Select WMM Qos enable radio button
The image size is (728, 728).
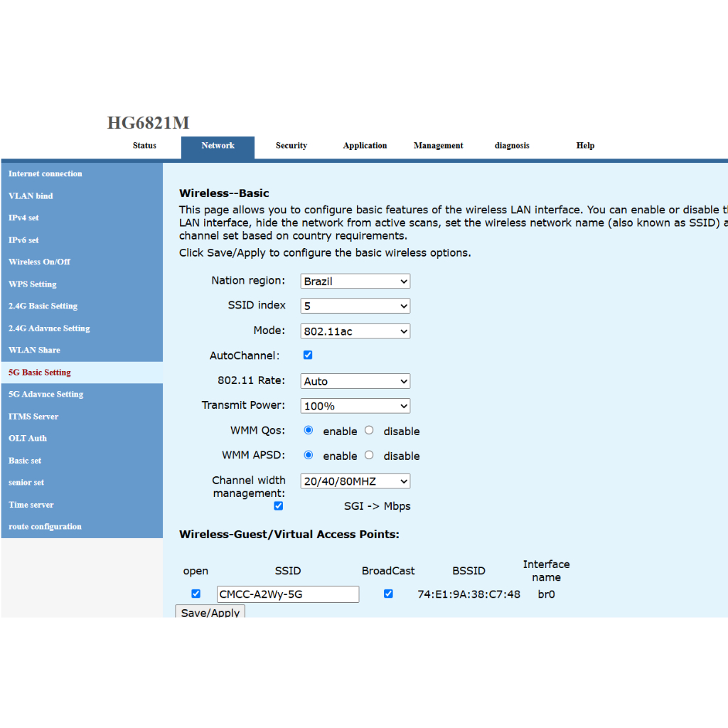309,430
